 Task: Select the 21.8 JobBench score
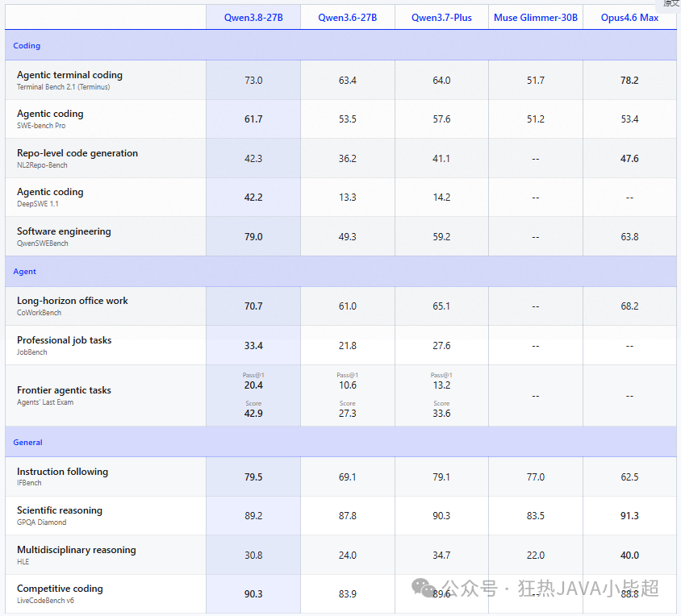[348, 346]
